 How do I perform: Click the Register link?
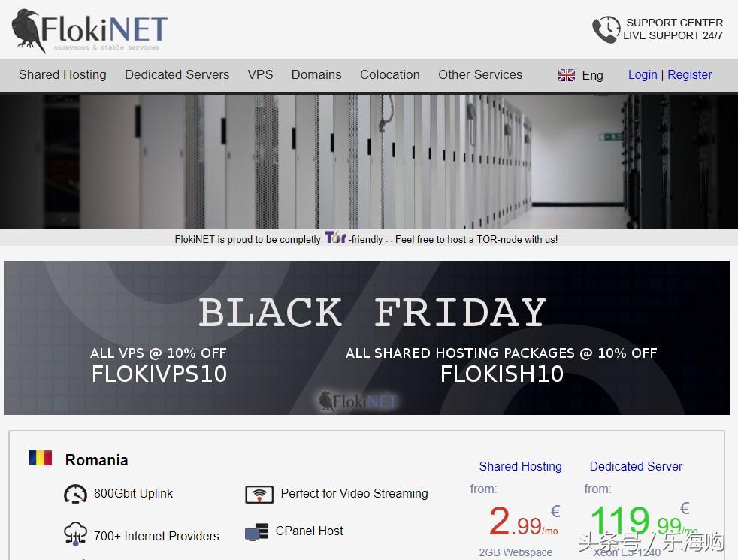click(689, 75)
